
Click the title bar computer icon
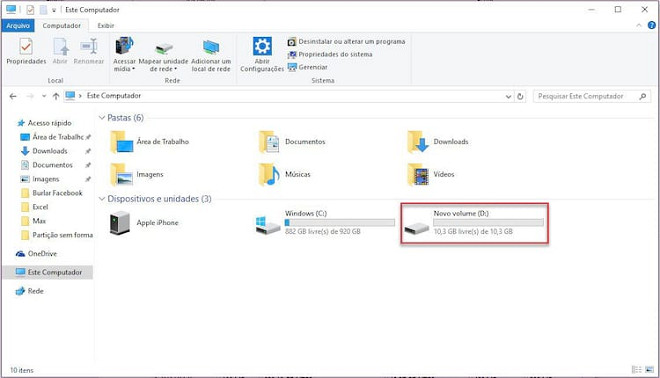click(11, 9)
